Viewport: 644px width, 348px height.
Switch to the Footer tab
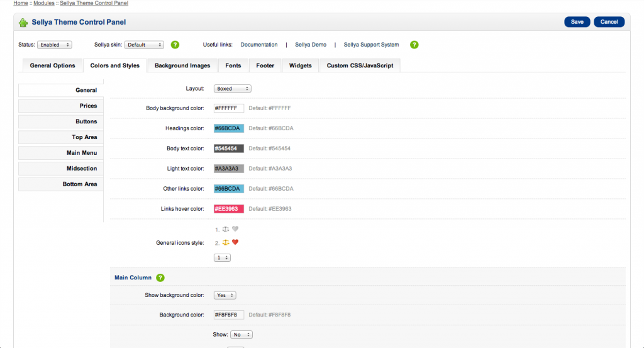[265, 65]
